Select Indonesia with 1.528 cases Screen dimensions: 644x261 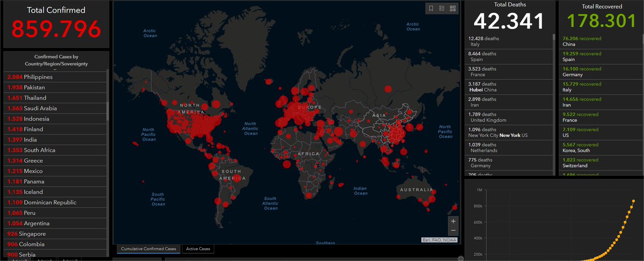(56, 119)
